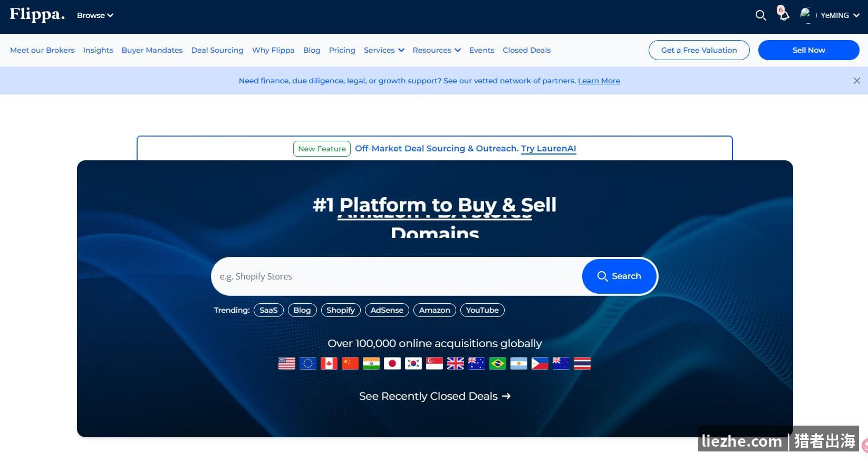Select the Argentina flag
Viewport: 868px width, 462px height.
(519, 363)
